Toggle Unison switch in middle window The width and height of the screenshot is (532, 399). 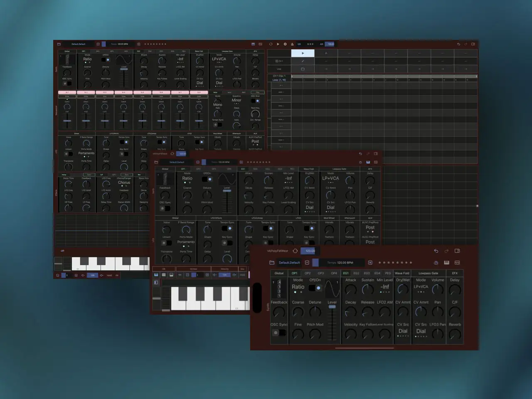tap(166, 243)
